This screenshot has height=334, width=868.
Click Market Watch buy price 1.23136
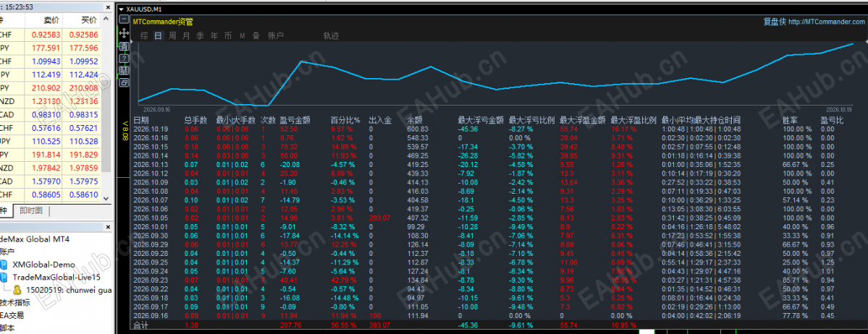click(x=83, y=101)
